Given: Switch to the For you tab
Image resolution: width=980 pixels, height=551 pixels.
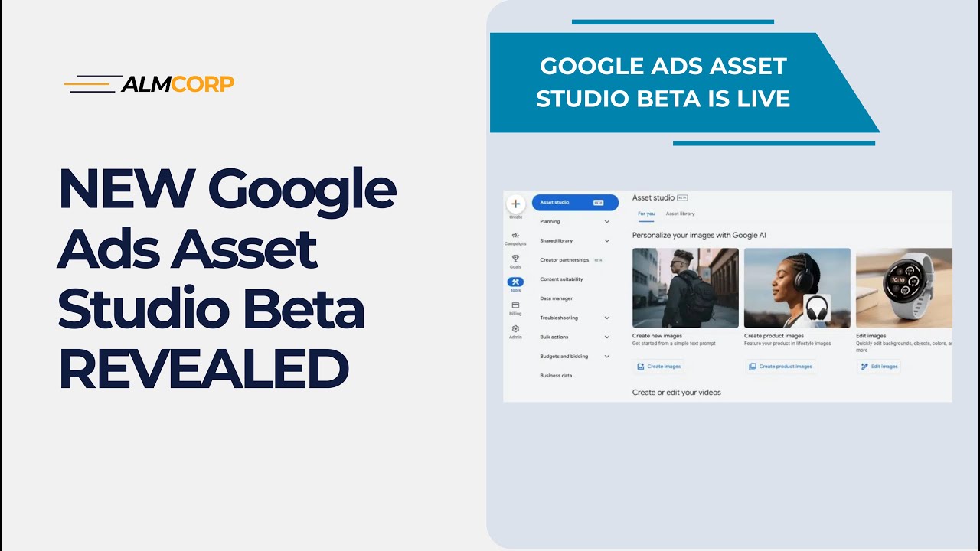Looking at the screenshot, I should click(646, 214).
